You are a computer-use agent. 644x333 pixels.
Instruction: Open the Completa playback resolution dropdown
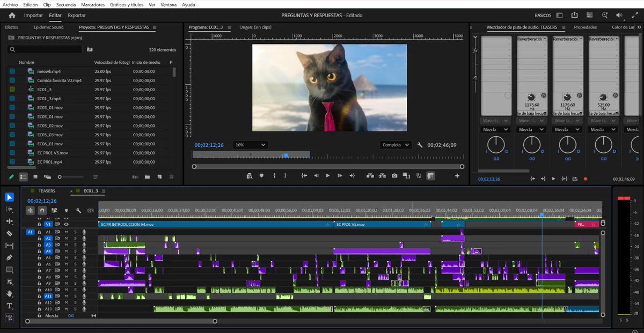click(x=397, y=145)
